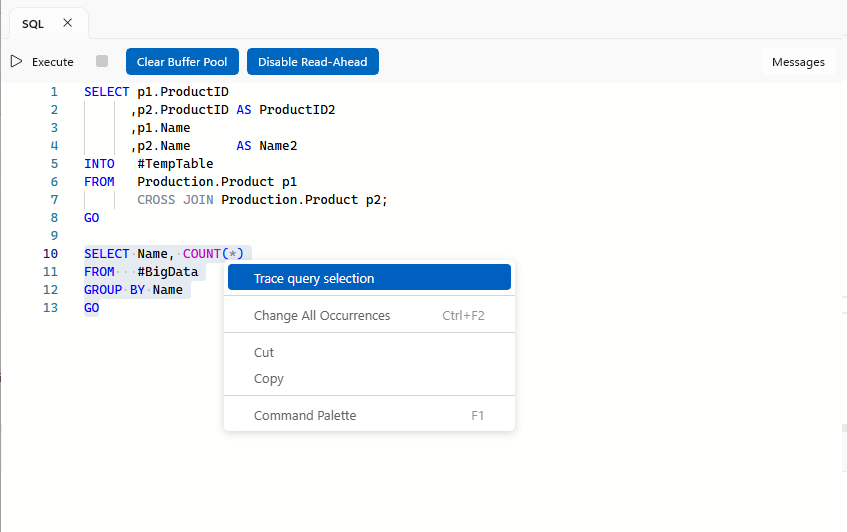The width and height of the screenshot is (847, 532).
Task: Click line number 8 in the gutter
Action: pos(54,218)
